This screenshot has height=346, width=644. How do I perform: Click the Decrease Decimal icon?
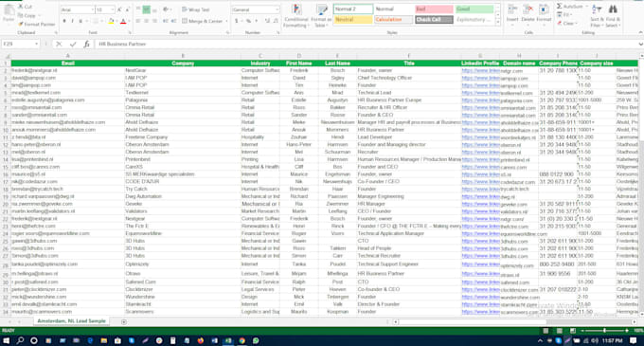276,21
